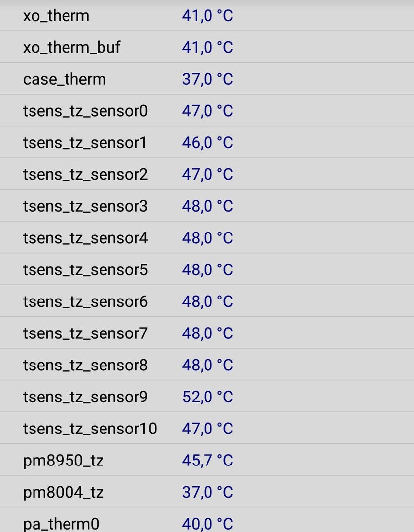Viewport: 414px width, 532px height.
Task: Select the xo_therm sensor row
Action: point(207,16)
